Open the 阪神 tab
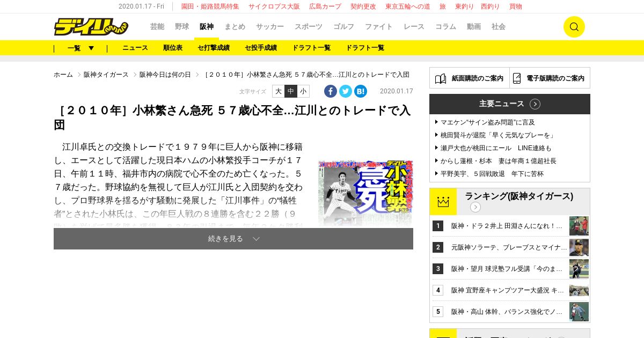Image resolution: width=644 pixels, height=338 pixels. coord(207,27)
